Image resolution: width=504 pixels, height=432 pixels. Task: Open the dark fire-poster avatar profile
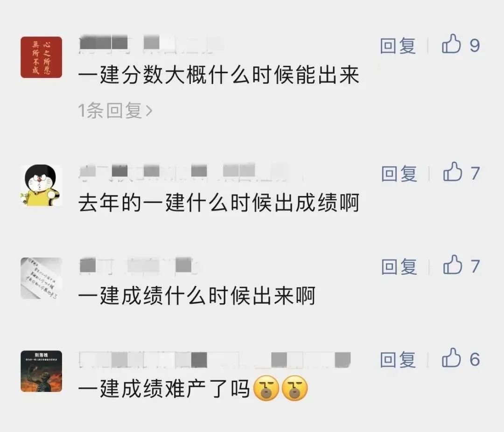41,371
